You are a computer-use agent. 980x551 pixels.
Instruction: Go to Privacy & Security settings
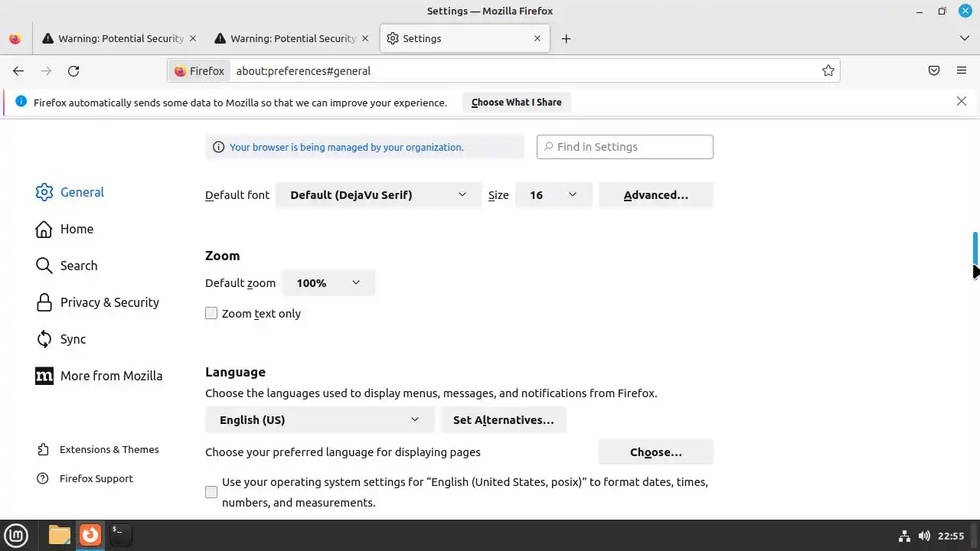109,302
